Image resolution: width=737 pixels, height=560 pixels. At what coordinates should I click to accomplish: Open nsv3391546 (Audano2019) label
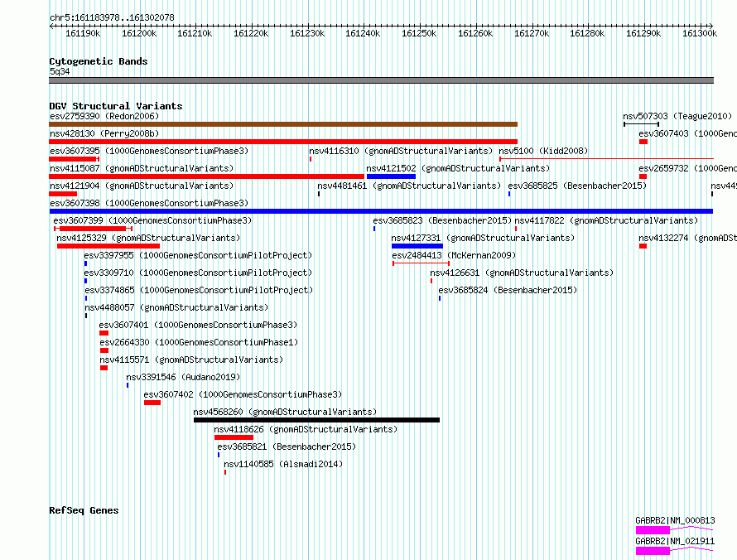point(183,377)
